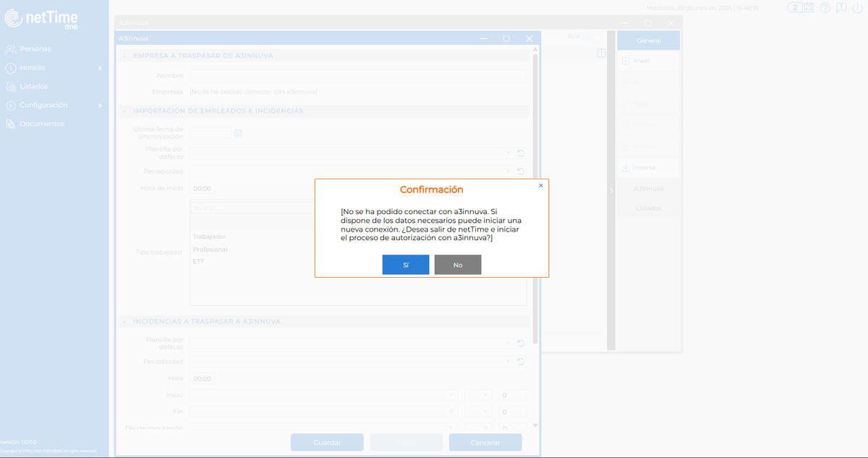Select Trabajador in the Tipo trabajador list
Screen dimensions: 868x458
pyautogui.click(x=210, y=237)
